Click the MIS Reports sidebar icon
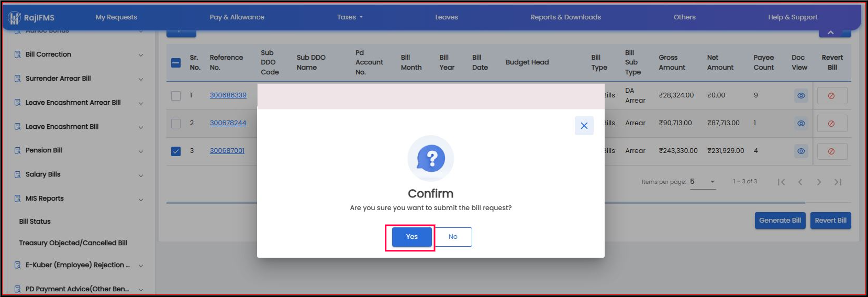 click(17, 199)
